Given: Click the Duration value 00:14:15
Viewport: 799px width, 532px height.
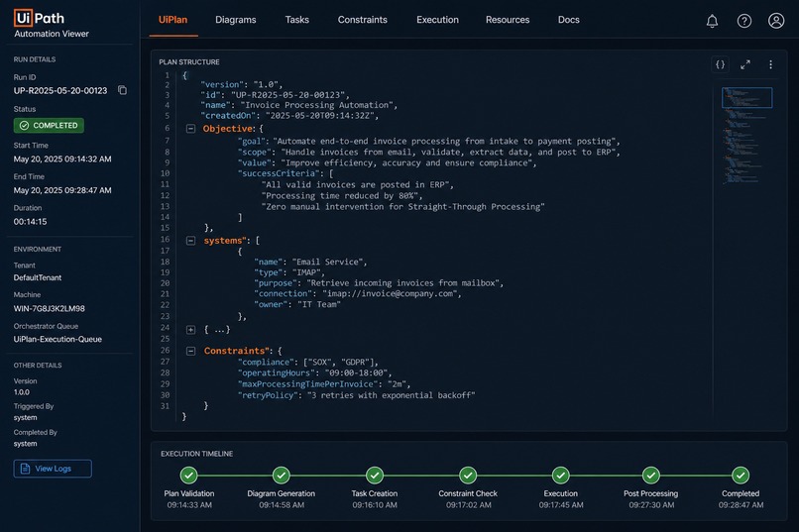Looking at the screenshot, I should [30, 222].
